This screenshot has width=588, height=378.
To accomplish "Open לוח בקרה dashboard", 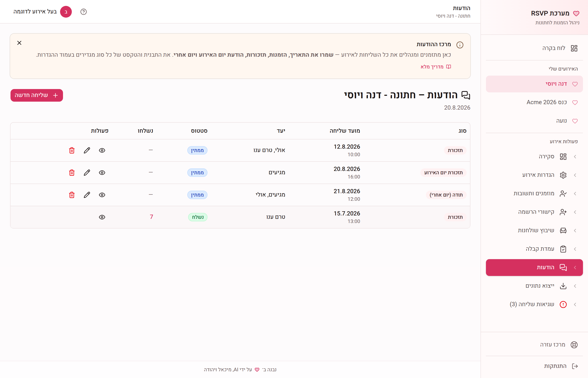I will click(x=534, y=48).
